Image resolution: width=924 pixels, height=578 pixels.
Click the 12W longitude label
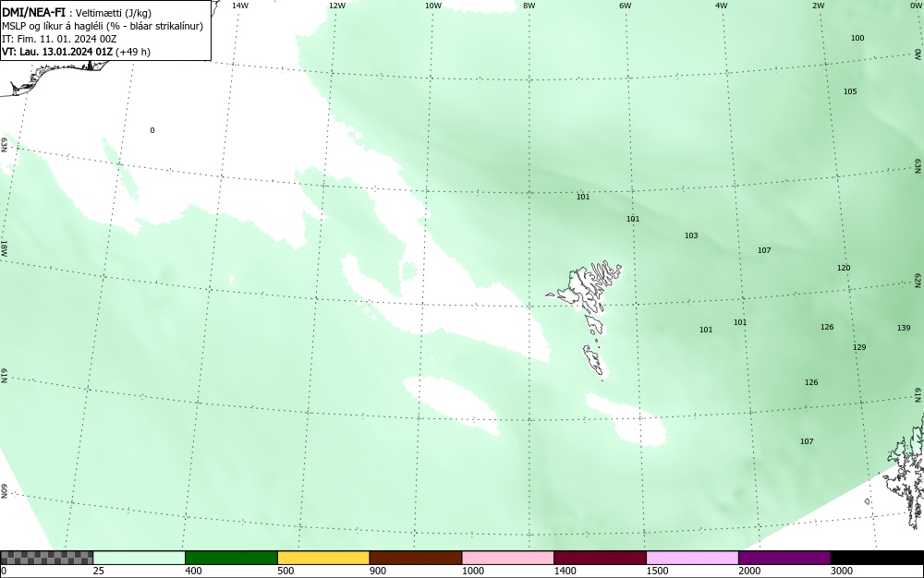coord(336,6)
